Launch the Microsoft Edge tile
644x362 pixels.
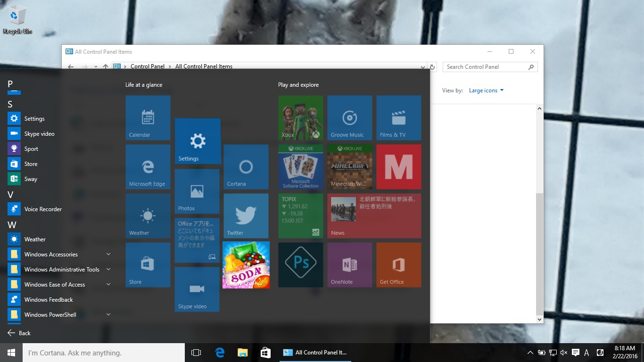point(148,167)
